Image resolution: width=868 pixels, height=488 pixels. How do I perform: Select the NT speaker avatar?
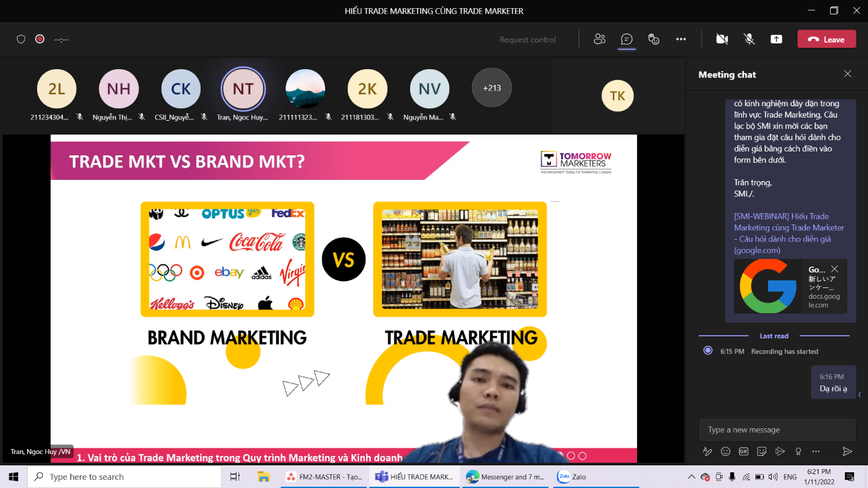coord(243,89)
